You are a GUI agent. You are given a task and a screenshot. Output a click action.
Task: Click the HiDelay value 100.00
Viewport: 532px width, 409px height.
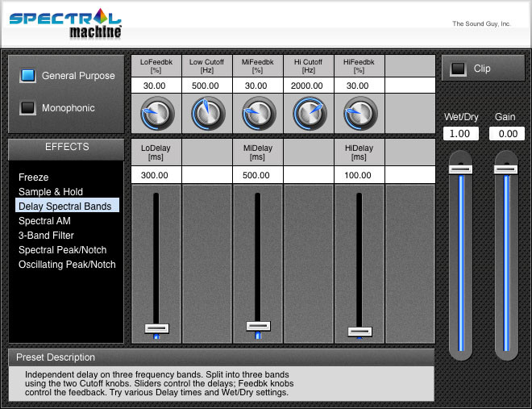(360, 175)
